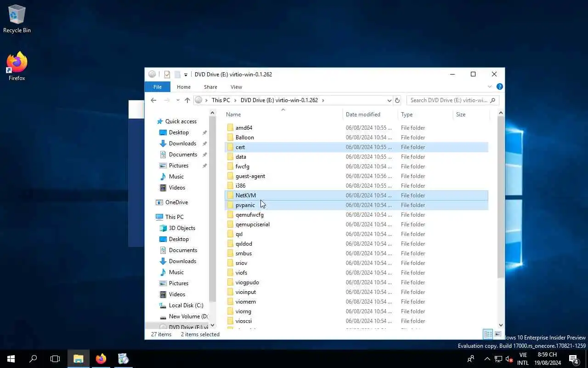Select the amd64 folder icon

point(231,128)
